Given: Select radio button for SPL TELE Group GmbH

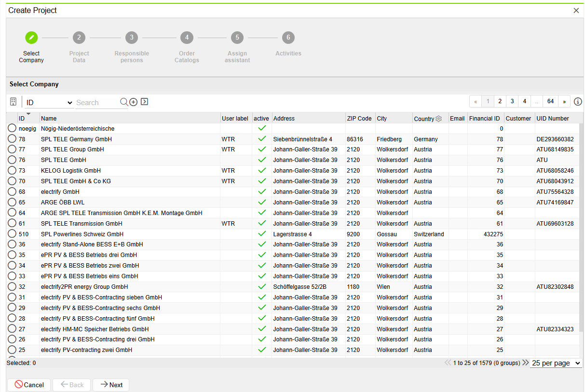Looking at the screenshot, I should (x=12, y=149).
